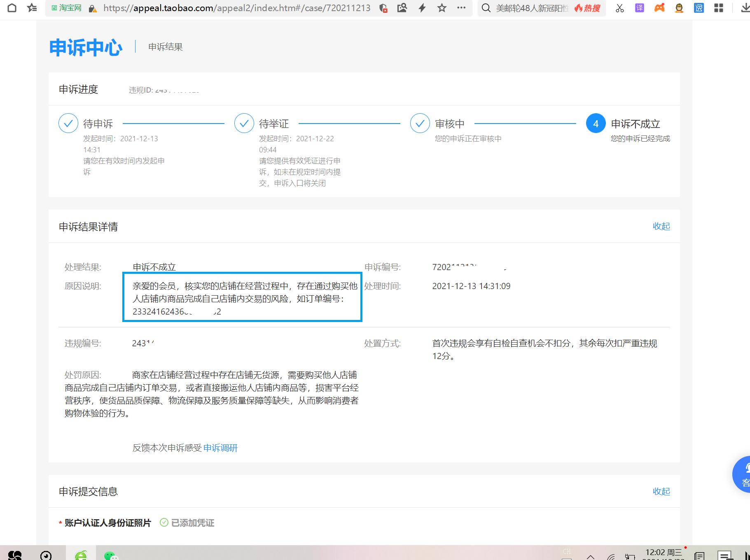Open the 申诉调研 feedback link
This screenshot has height=560, width=750.
point(221,448)
